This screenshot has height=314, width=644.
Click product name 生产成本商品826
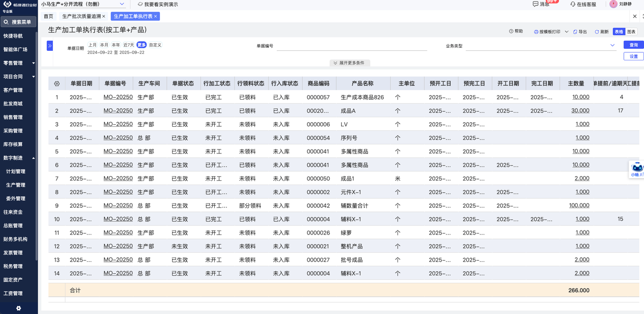tap(362, 97)
